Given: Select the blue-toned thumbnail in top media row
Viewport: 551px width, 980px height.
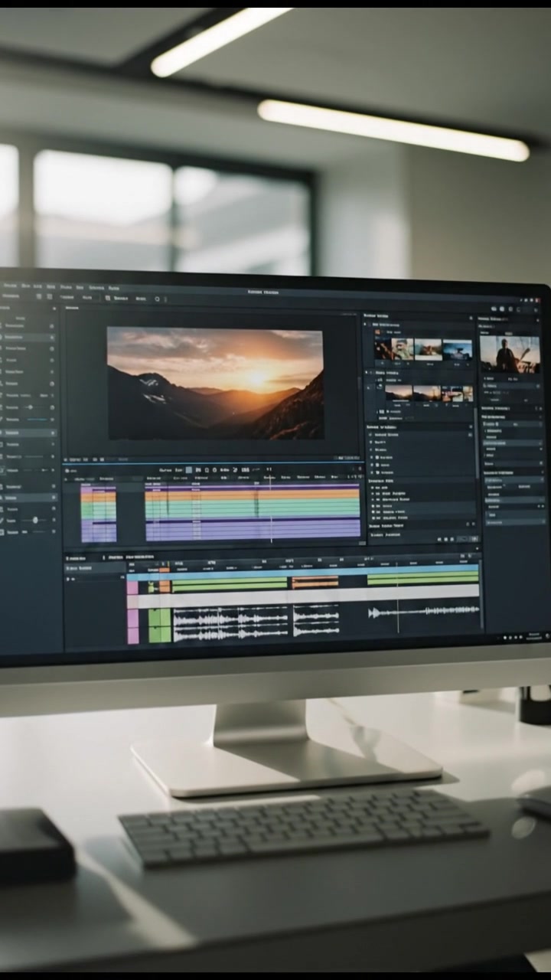Looking at the screenshot, I should (x=457, y=350).
